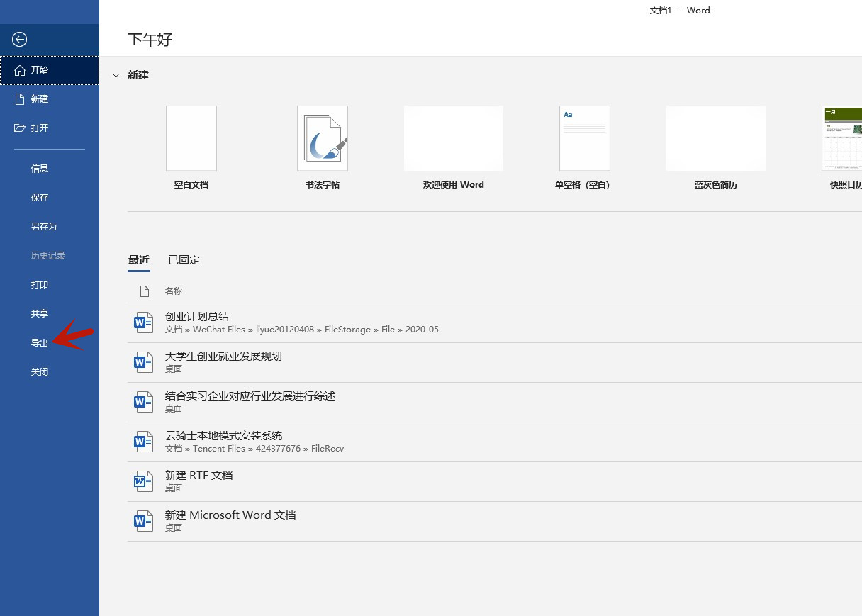Open the 打印 page
862x616 pixels.
point(50,285)
